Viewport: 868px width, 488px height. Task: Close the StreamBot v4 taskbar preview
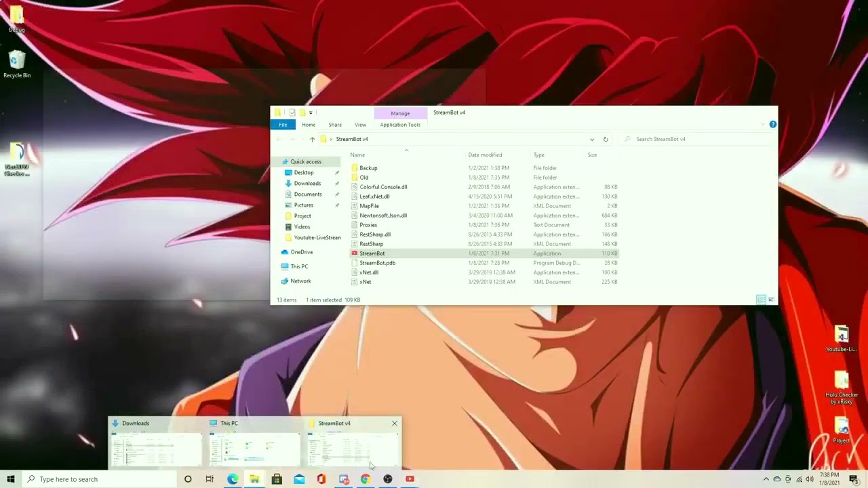395,423
